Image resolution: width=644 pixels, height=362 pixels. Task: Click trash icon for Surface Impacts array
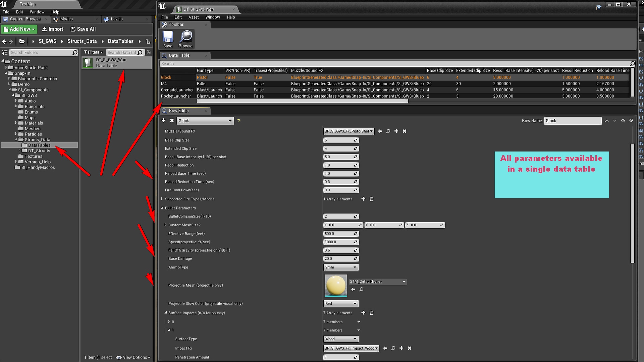click(371, 313)
